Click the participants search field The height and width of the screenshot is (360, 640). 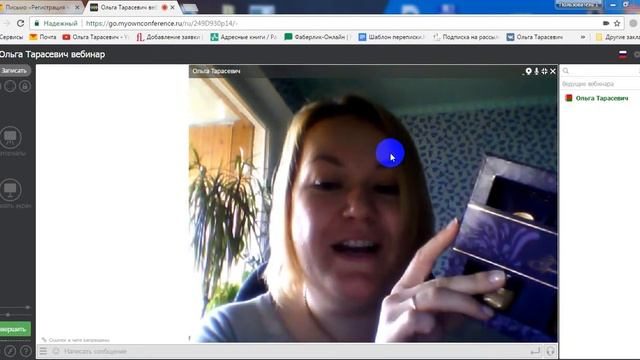coord(601,71)
